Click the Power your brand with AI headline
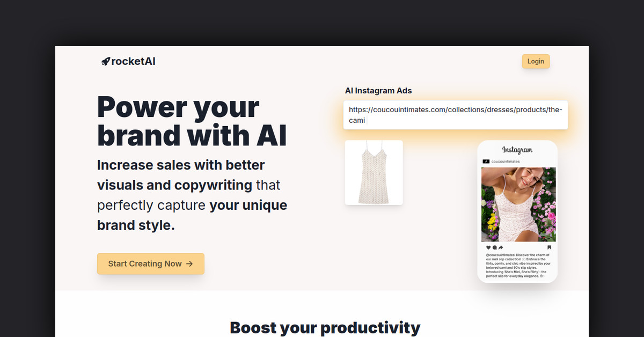Image resolution: width=644 pixels, height=337 pixels. point(192,121)
